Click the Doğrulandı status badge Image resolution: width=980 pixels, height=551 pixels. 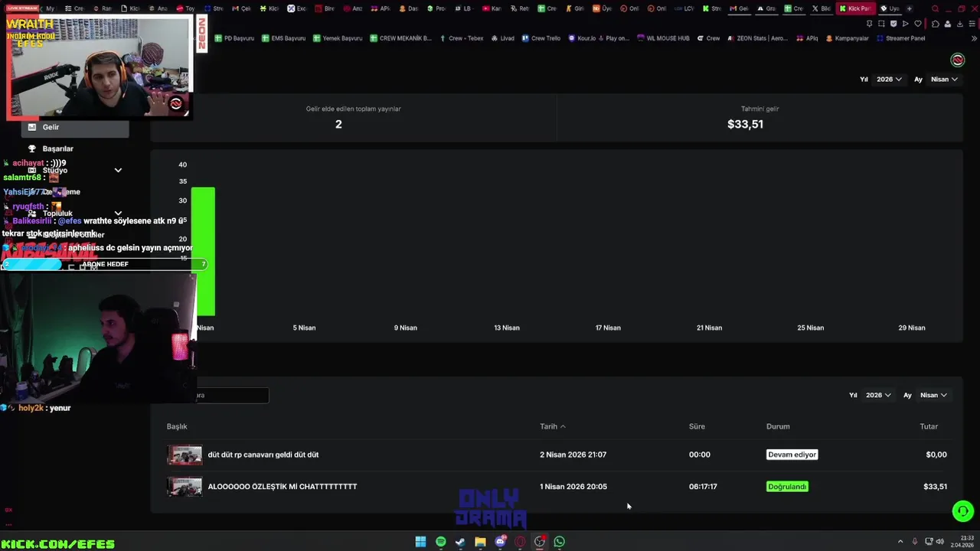click(x=787, y=487)
